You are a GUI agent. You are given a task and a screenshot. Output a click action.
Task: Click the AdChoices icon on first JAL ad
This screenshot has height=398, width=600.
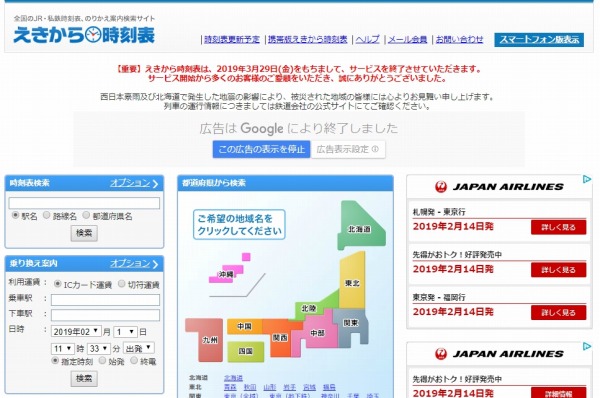point(587,179)
